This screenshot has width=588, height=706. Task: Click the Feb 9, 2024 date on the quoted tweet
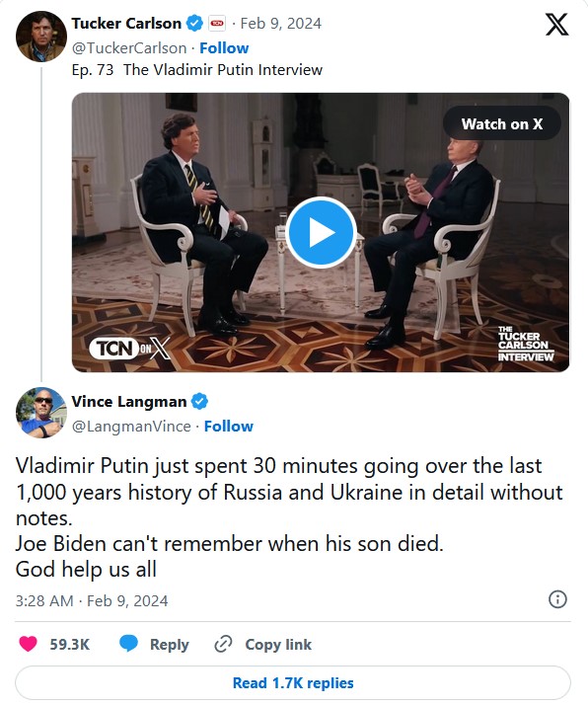coord(281,24)
